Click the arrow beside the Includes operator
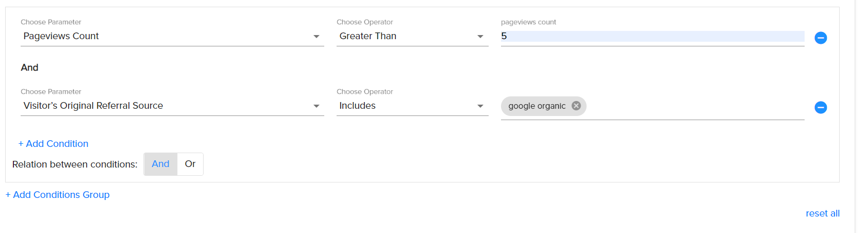The width and height of the screenshot is (868, 233). pos(480,106)
